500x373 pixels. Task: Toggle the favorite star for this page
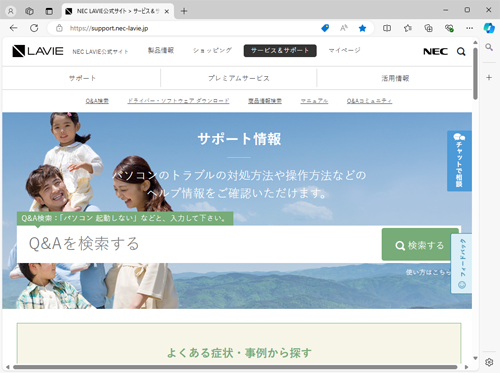(x=362, y=28)
